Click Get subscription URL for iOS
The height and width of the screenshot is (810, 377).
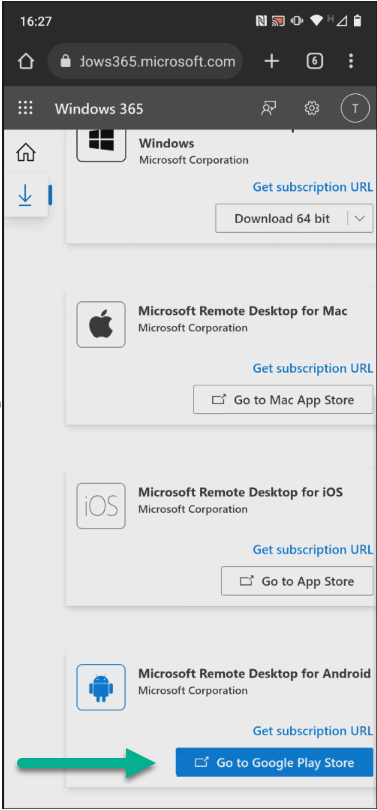point(312,549)
